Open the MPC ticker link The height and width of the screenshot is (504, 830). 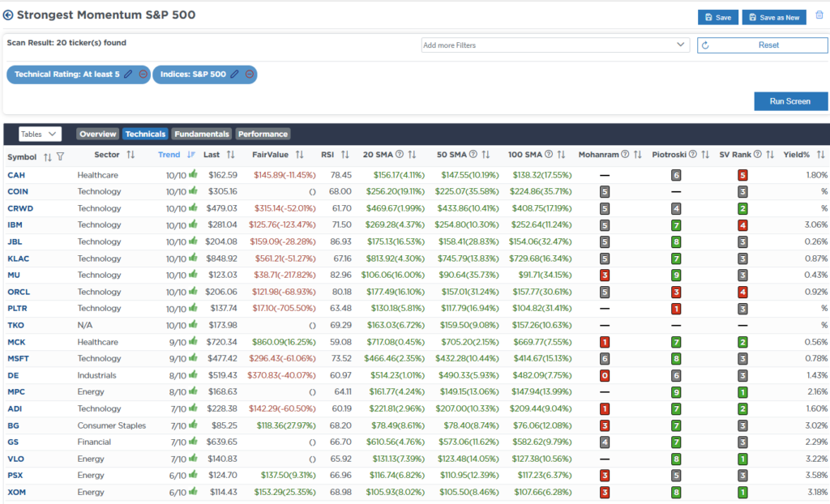(x=16, y=391)
